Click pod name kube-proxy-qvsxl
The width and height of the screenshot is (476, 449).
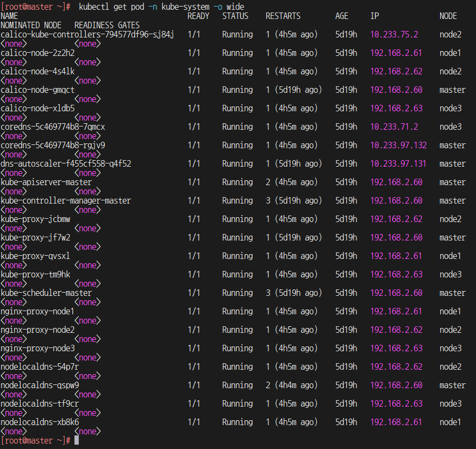pyautogui.click(x=35, y=256)
